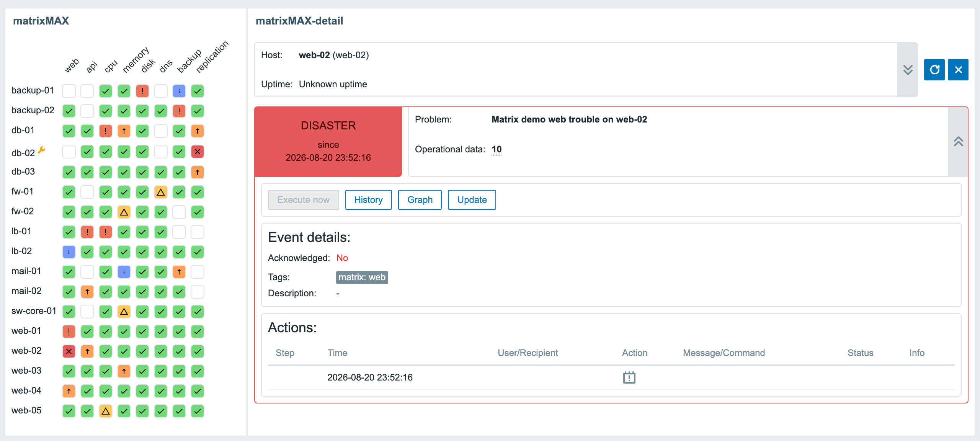Screen dimensions: 980x441
Task: Click the web-02 host row label
Action: pos(26,351)
